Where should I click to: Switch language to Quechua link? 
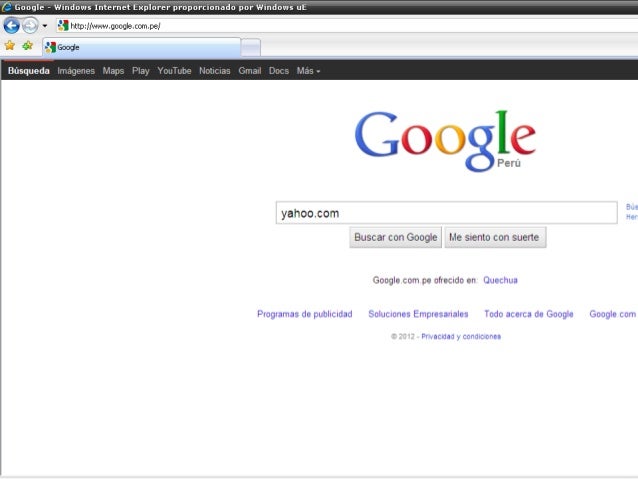point(500,280)
